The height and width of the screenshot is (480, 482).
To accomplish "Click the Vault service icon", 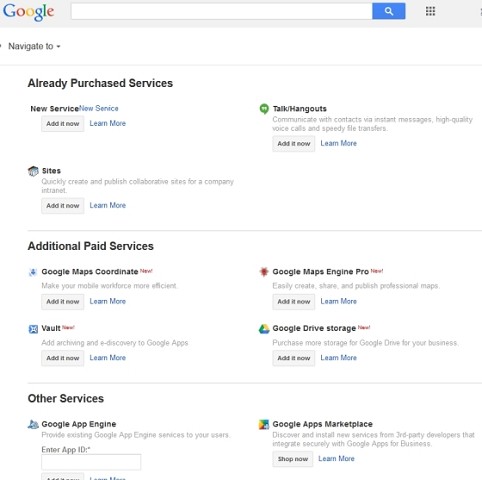I will tap(33, 329).
